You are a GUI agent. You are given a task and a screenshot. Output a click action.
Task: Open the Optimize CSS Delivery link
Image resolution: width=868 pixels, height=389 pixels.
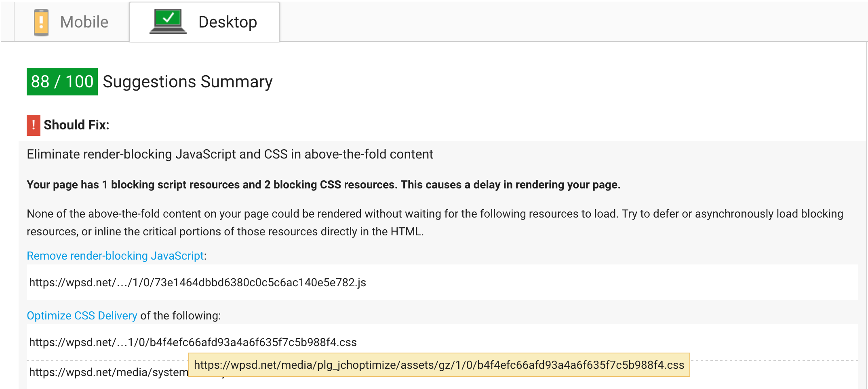(82, 316)
